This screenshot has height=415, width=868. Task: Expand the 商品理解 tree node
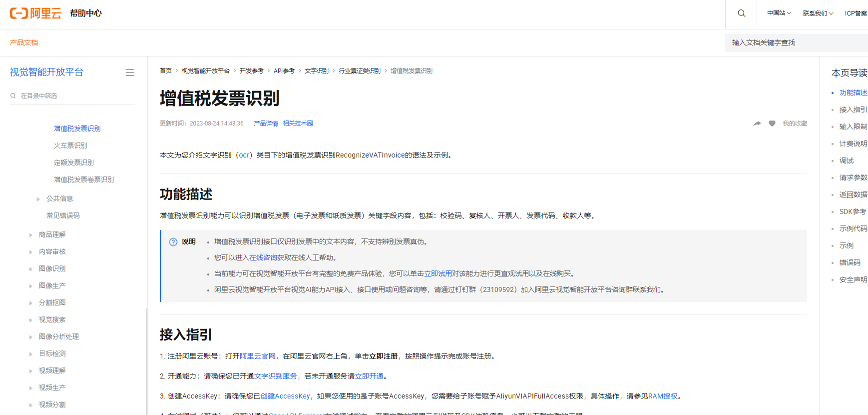[x=31, y=235]
